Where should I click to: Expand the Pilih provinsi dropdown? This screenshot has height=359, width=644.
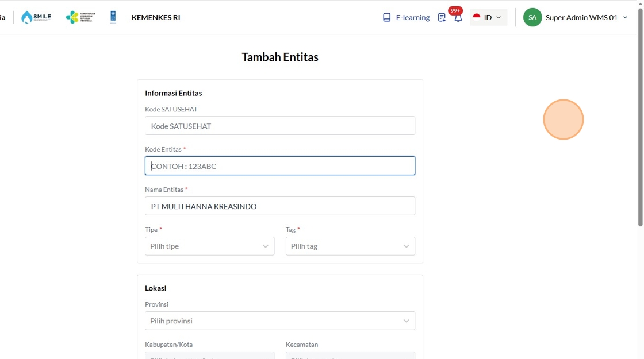(x=280, y=321)
